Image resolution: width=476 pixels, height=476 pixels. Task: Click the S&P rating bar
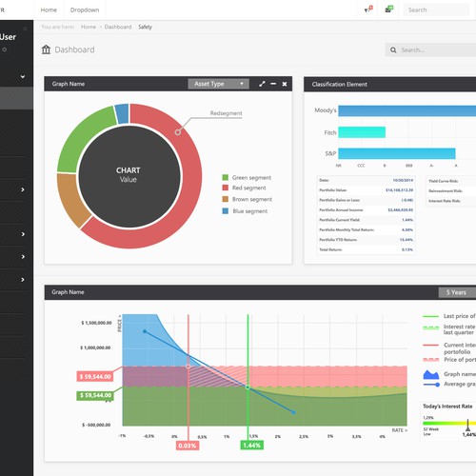click(397, 153)
